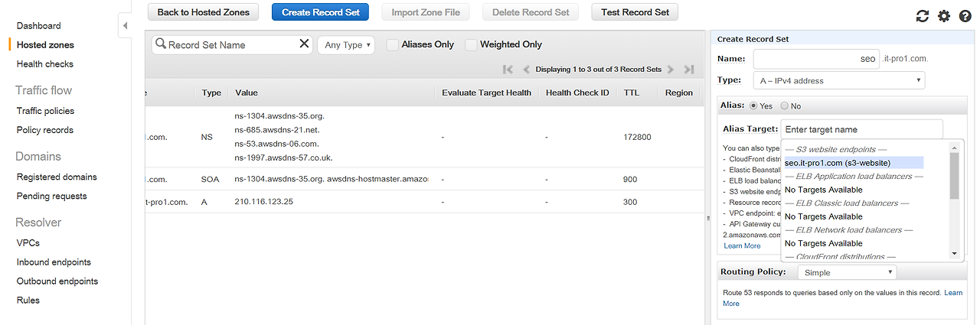The image size is (980, 325).
Task: Select the Alias Yes radio button
Action: click(753, 106)
